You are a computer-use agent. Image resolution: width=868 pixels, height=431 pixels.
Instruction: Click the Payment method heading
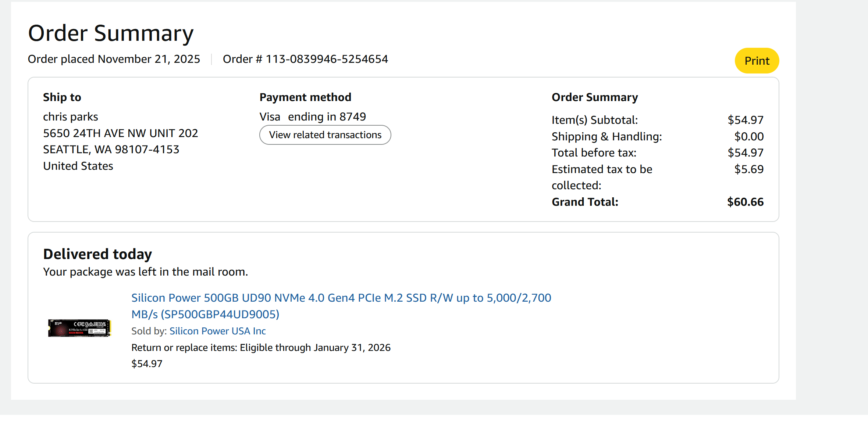[305, 97]
